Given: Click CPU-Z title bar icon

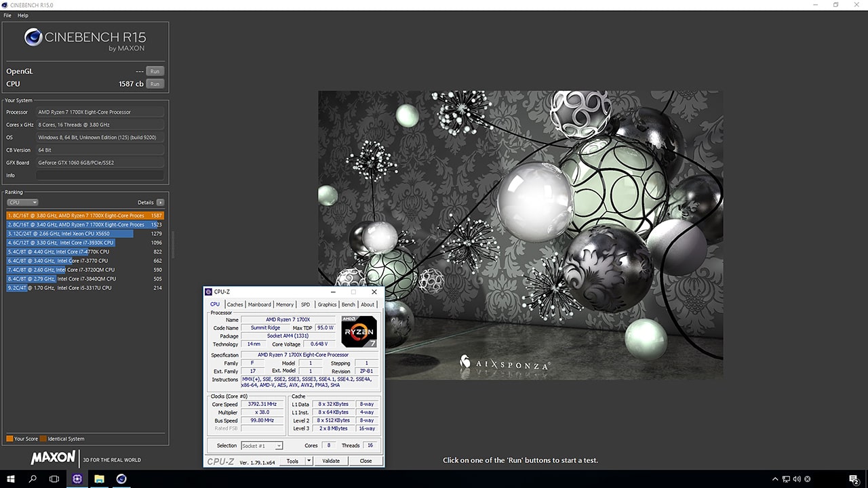Looking at the screenshot, I should point(209,292).
